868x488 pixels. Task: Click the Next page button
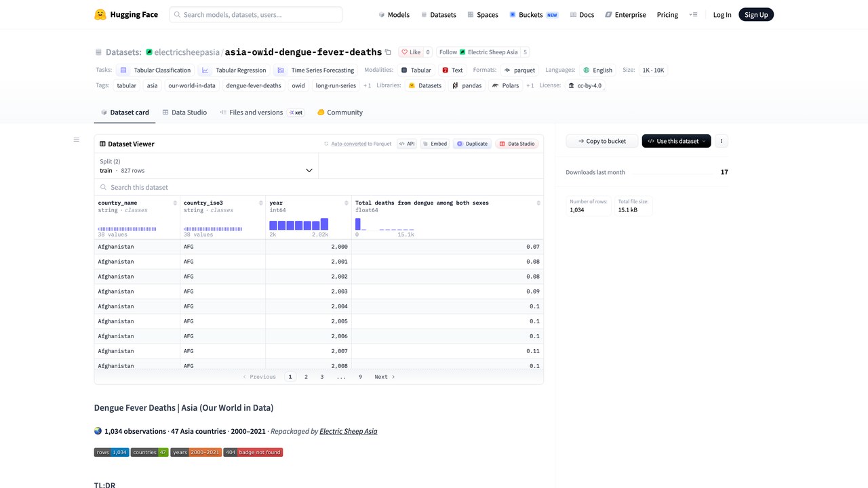(384, 377)
